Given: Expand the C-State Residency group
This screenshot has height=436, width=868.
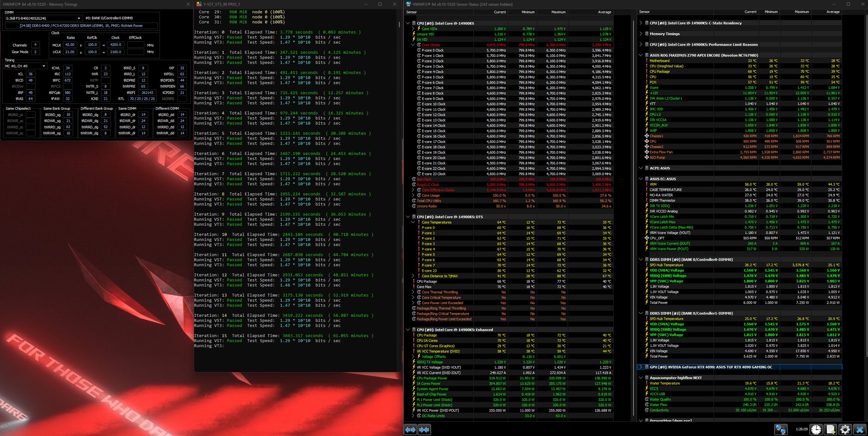Looking at the screenshot, I should (641, 23).
